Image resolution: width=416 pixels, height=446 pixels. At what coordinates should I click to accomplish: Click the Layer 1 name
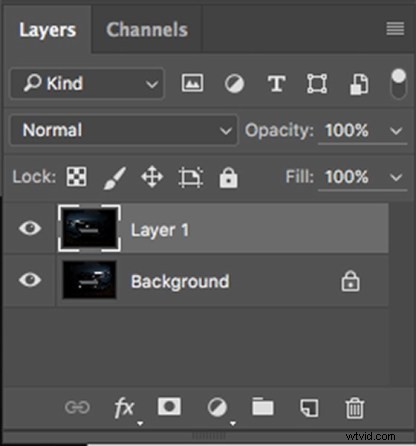click(x=160, y=230)
